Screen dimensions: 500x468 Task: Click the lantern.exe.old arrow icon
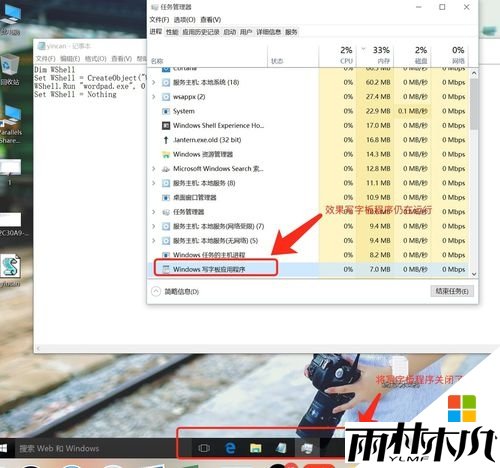(166, 140)
